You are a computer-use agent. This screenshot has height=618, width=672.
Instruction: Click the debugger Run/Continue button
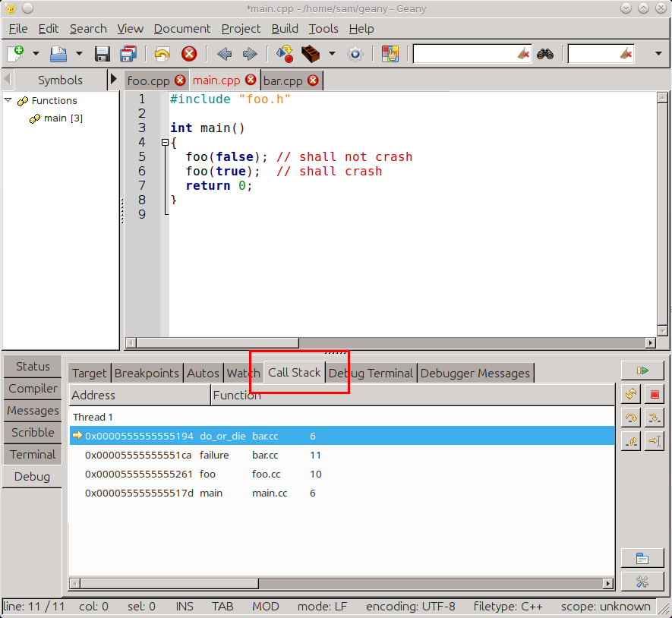pos(642,370)
